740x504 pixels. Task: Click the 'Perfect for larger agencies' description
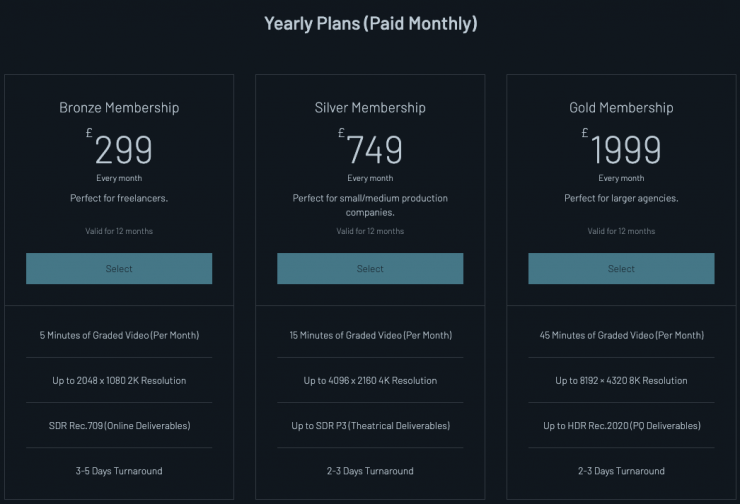click(x=621, y=198)
